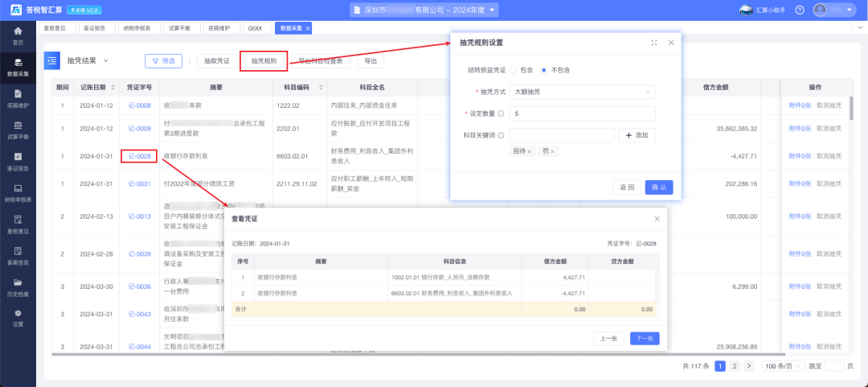Open 复核意见 in the sidebar
The image size is (868, 387).
pos(18,224)
